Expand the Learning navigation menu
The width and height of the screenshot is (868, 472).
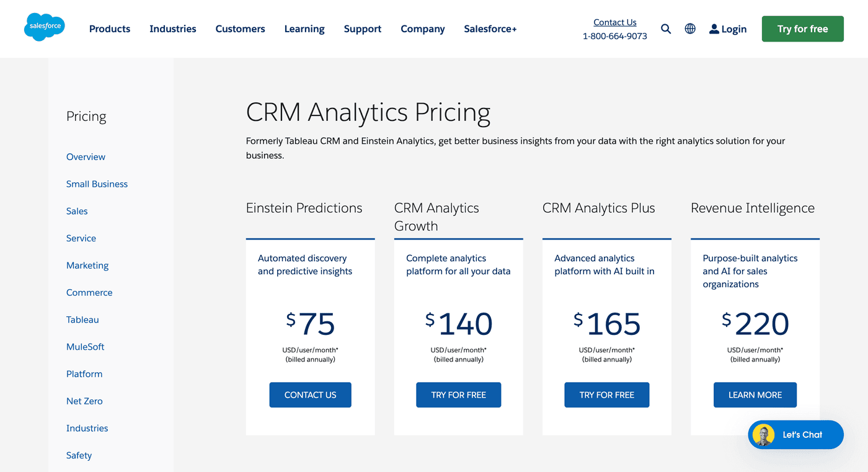click(x=304, y=29)
